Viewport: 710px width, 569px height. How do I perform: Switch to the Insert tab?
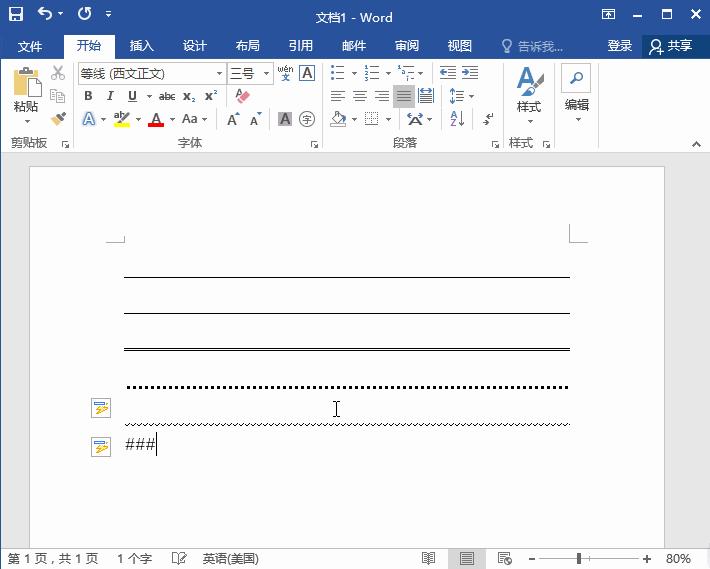point(142,46)
